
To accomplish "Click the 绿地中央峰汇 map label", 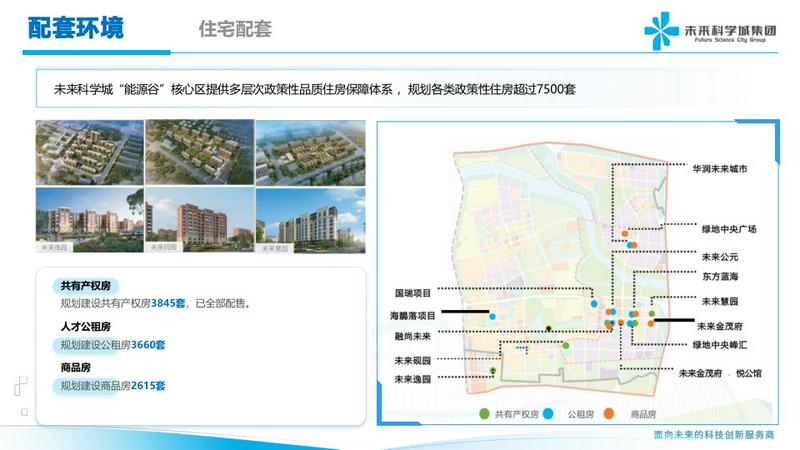I will (720, 345).
